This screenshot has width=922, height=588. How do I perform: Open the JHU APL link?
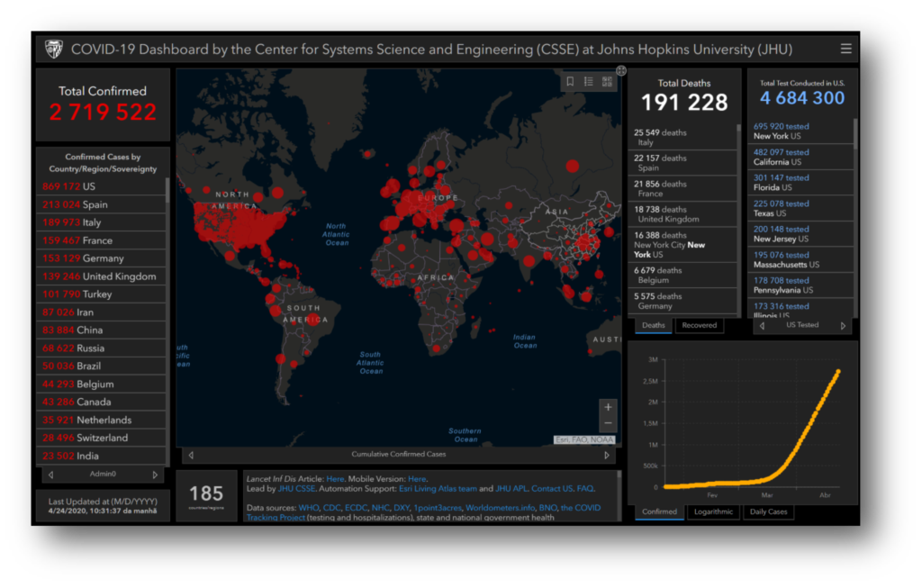pyautogui.click(x=511, y=489)
